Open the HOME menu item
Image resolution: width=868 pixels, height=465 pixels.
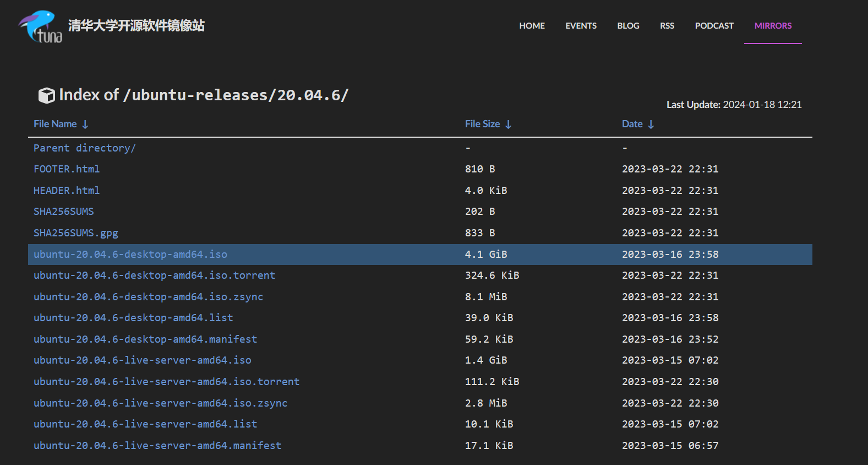coord(532,26)
